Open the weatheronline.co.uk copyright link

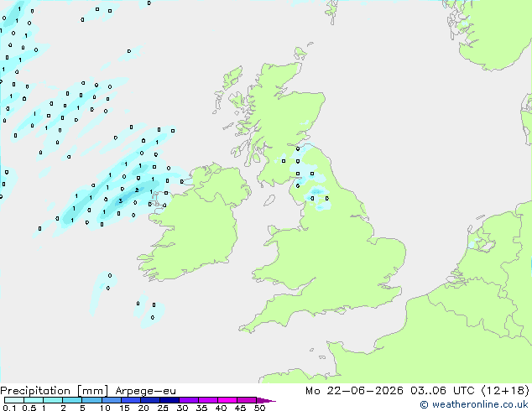coord(474,404)
